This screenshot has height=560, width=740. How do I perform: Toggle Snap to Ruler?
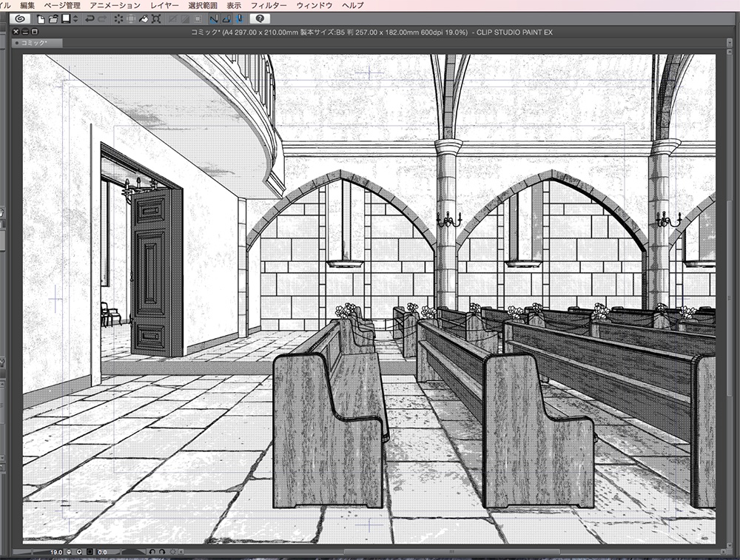(x=213, y=18)
